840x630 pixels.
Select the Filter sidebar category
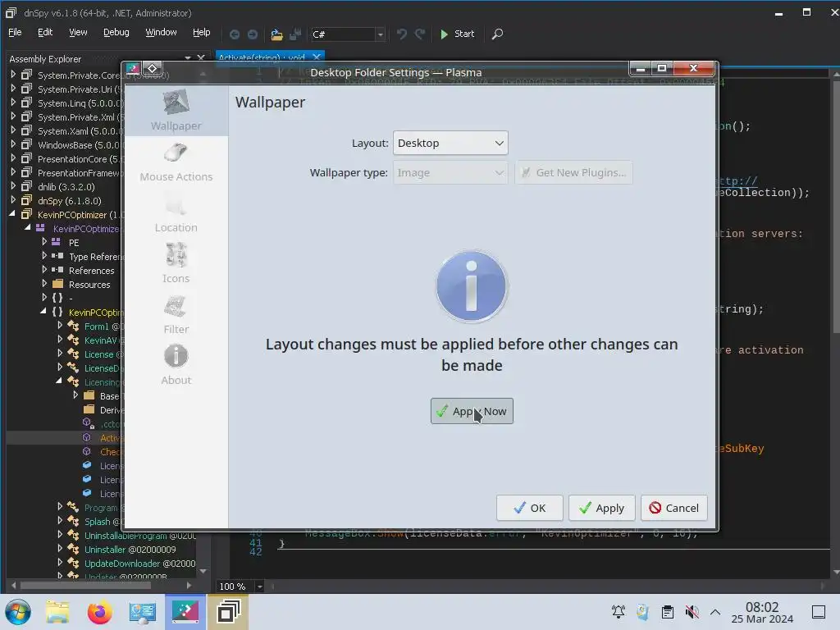pyautogui.click(x=176, y=316)
